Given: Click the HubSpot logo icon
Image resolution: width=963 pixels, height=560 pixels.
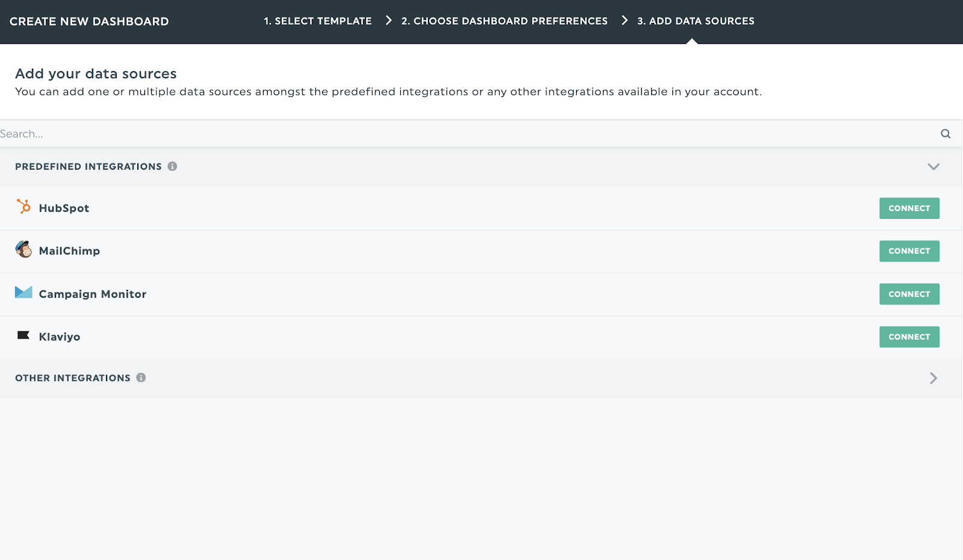Looking at the screenshot, I should click(23, 206).
